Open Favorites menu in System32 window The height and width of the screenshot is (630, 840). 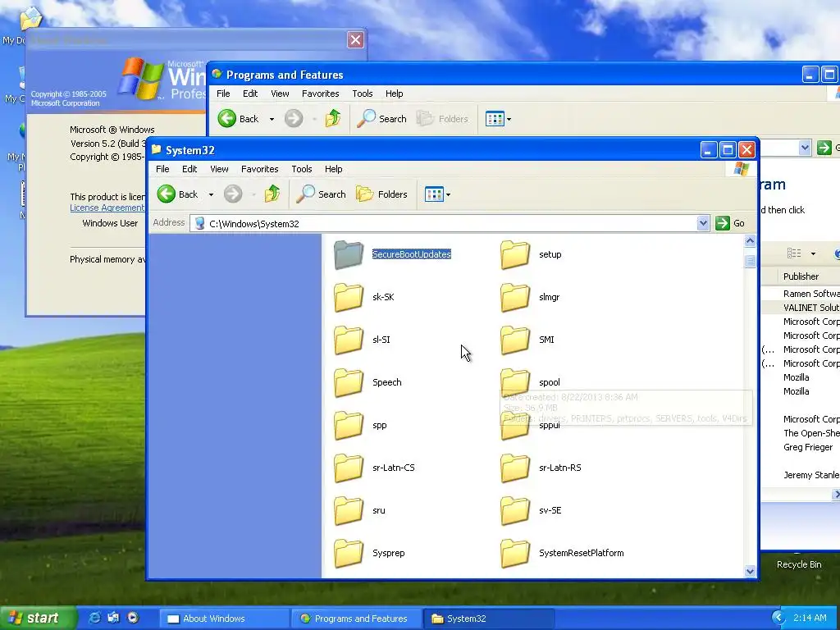click(x=260, y=169)
